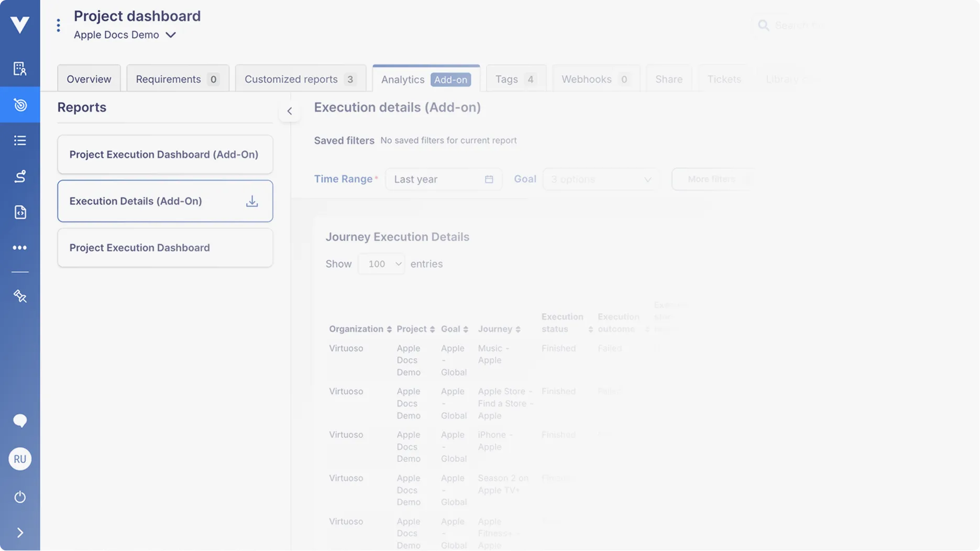Viewport: 980px width, 551px height.
Task: Open the three-dots more icon in sidebar
Action: tap(20, 248)
